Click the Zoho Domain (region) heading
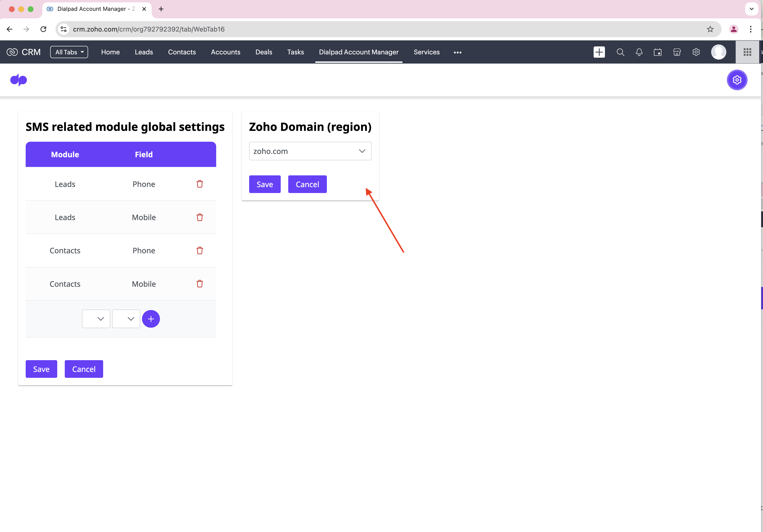Screen dimensions: 763x532 310,127
